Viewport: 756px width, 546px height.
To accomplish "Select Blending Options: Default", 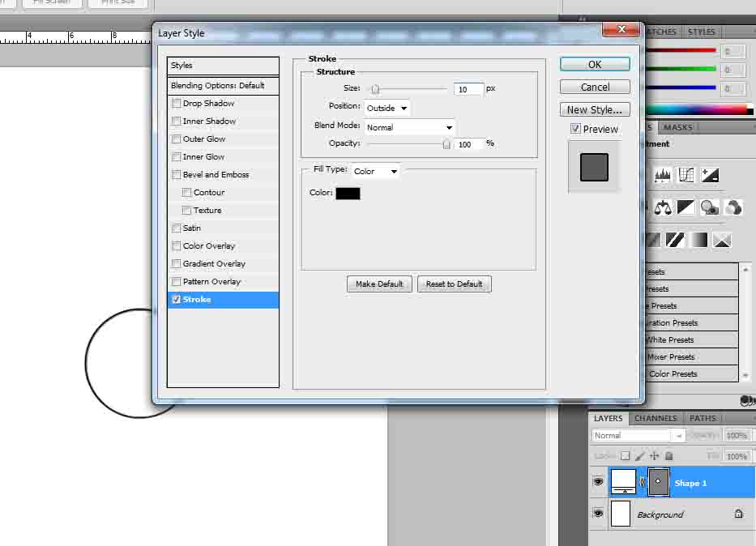I will point(223,85).
